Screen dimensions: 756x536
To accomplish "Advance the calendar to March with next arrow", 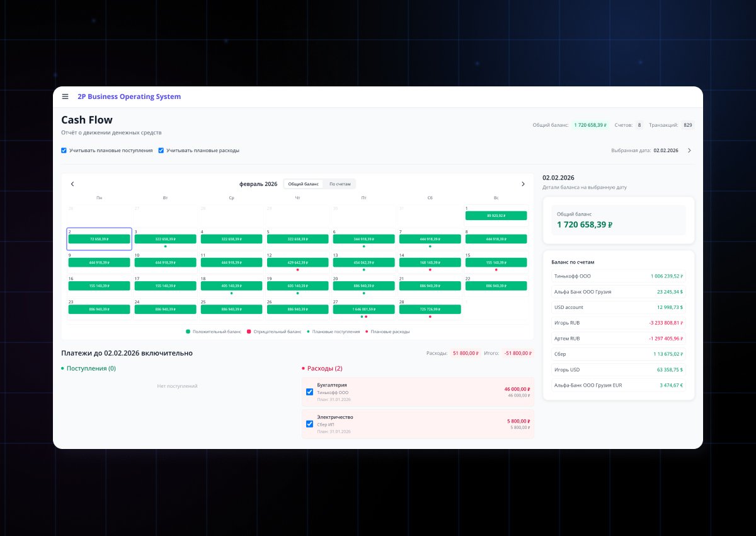I will (x=523, y=184).
